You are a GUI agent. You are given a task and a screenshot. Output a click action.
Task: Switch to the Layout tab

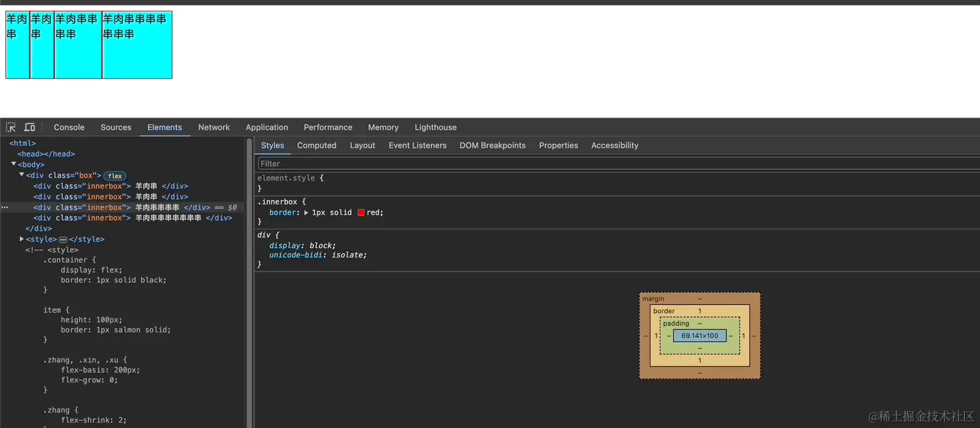tap(362, 145)
